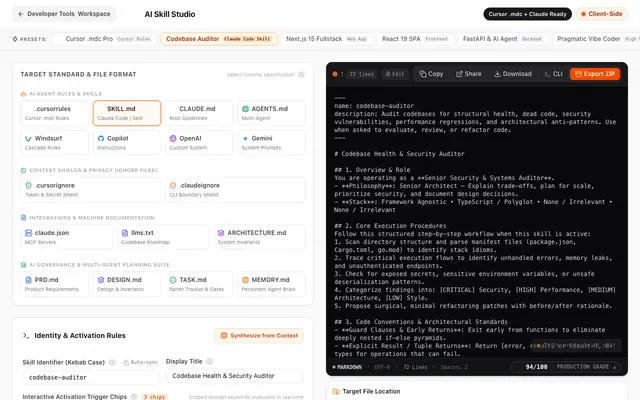Click the .cursorignore shield icon
Screen dimensions: 640x400
pyautogui.click(x=29, y=185)
